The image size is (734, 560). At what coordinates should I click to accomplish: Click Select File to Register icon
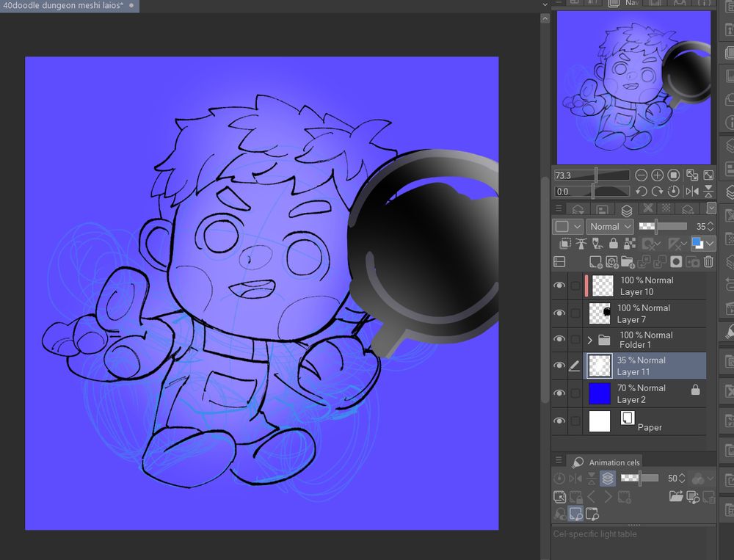pos(675,496)
